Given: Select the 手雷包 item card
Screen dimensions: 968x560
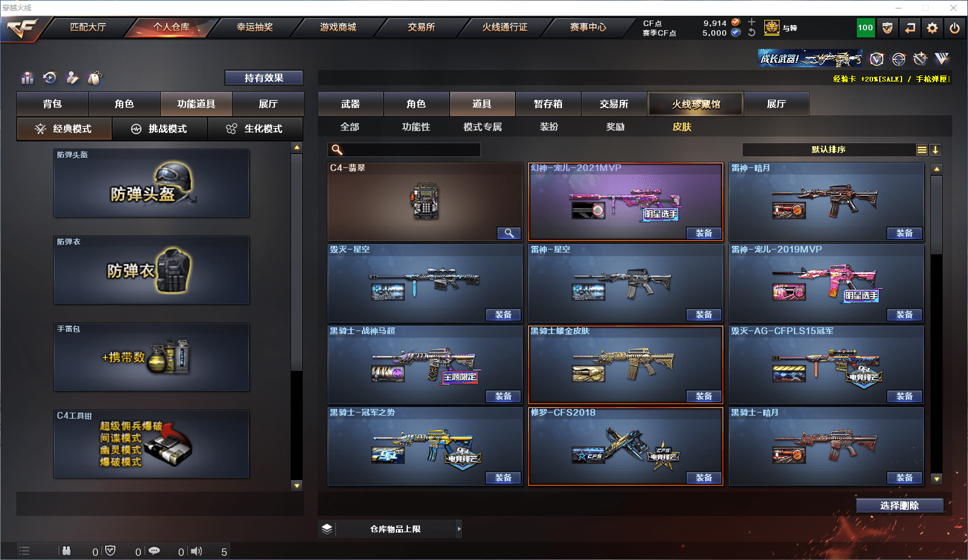Looking at the screenshot, I should [151, 357].
